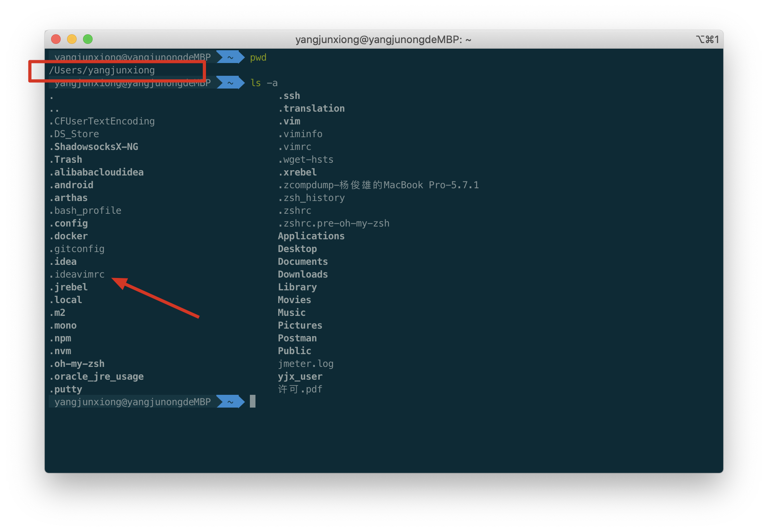The height and width of the screenshot is (532, 768).
Task: Click the /Users/yangjunxiong path output
Action: coord(102,70)
